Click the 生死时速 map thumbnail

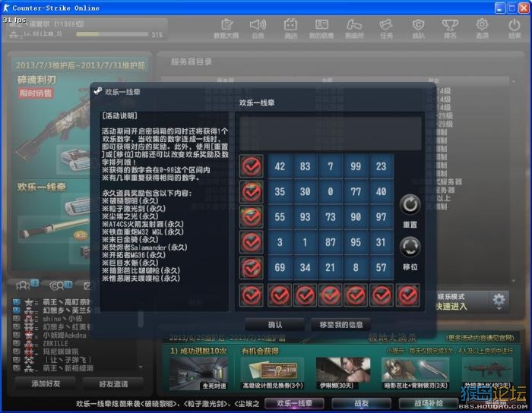tap(198, 374)
